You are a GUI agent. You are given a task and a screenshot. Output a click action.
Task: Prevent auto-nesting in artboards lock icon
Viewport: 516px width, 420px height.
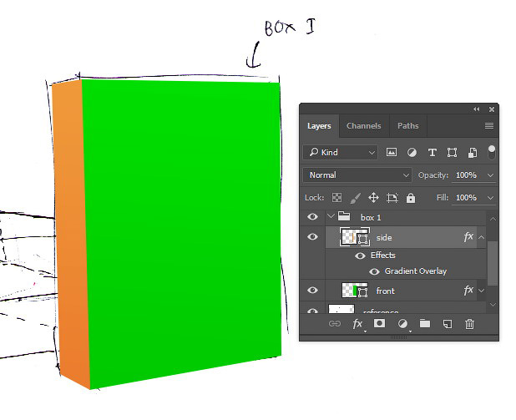(x=392, y=198)
